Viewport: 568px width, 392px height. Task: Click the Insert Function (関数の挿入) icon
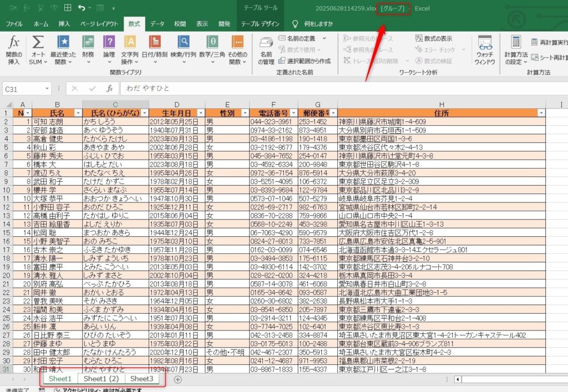point(14,49)
